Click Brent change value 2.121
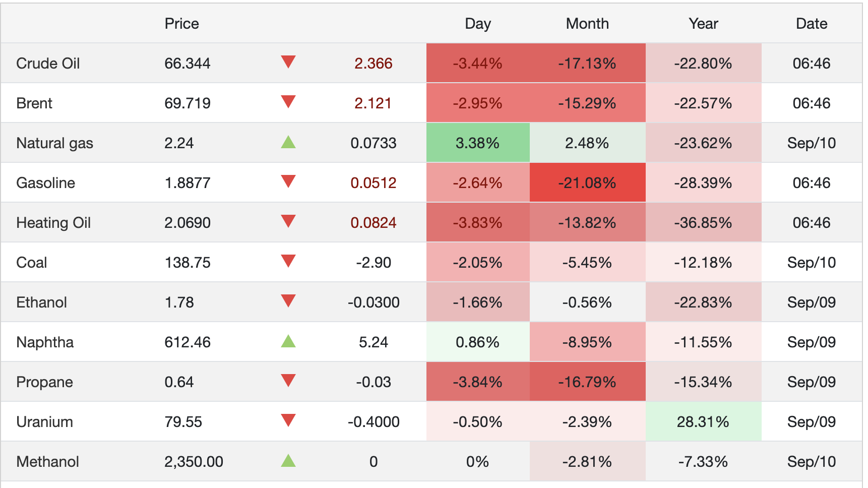868x488 pixels. [373, 103]
